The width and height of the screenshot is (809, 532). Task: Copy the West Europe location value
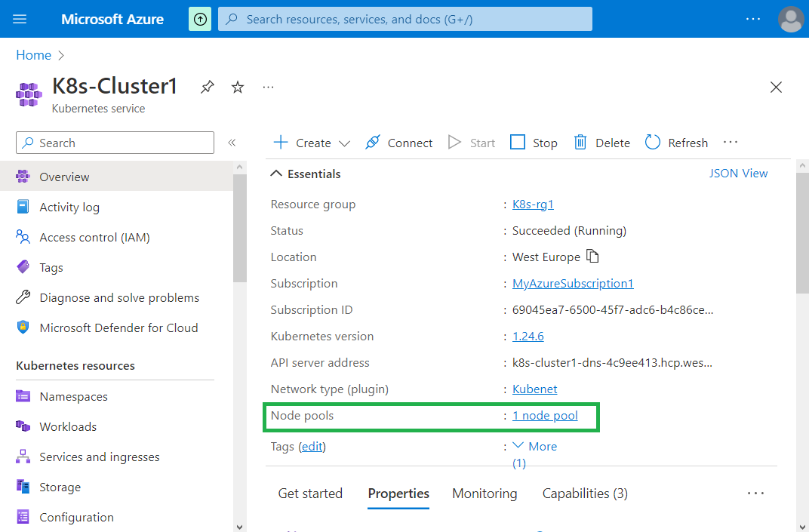pos(592,256)
